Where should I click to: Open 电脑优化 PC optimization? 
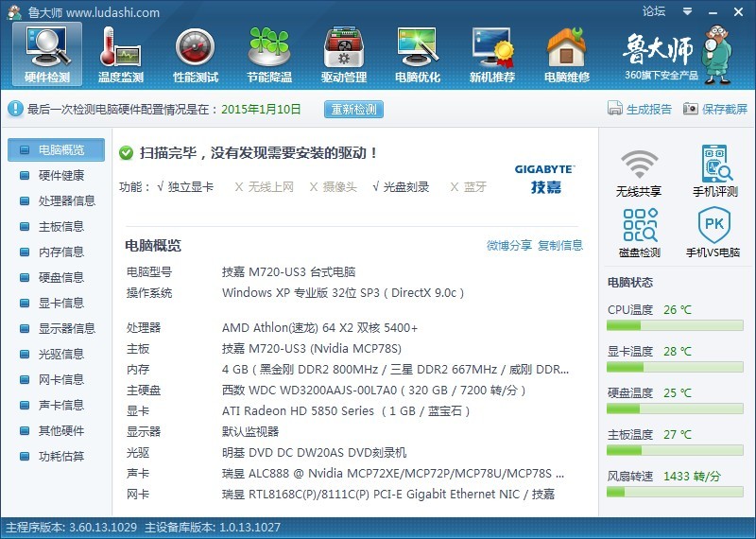[418, 54]
